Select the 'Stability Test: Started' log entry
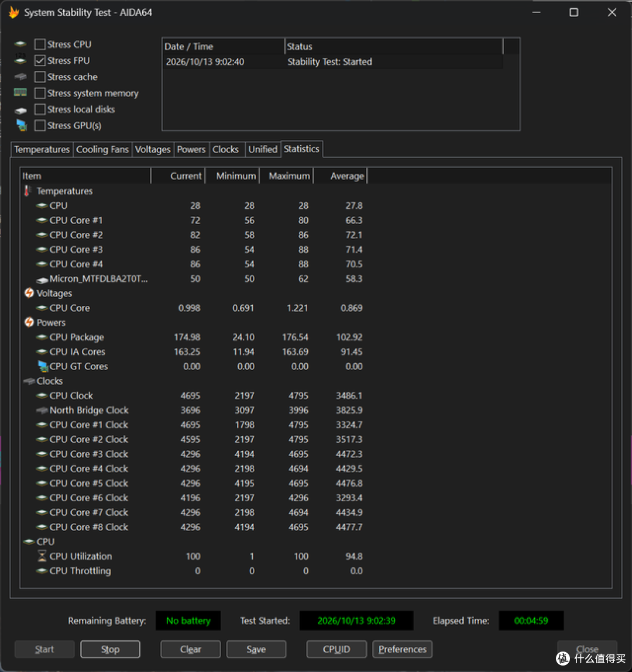 click(x=333, y=62)
